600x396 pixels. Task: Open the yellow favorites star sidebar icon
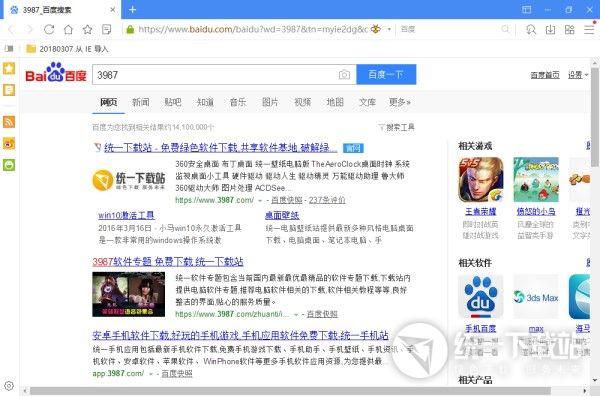tap(9, 68)
